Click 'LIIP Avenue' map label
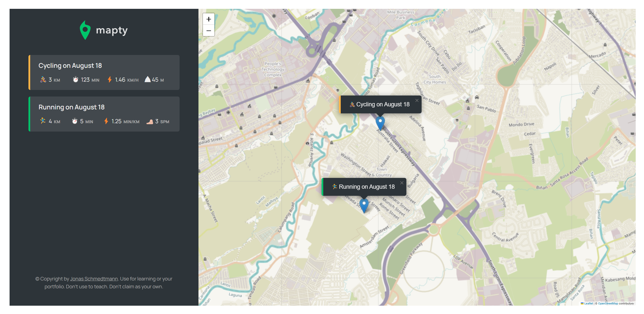 pyautogui.click(x=463, y=262)
